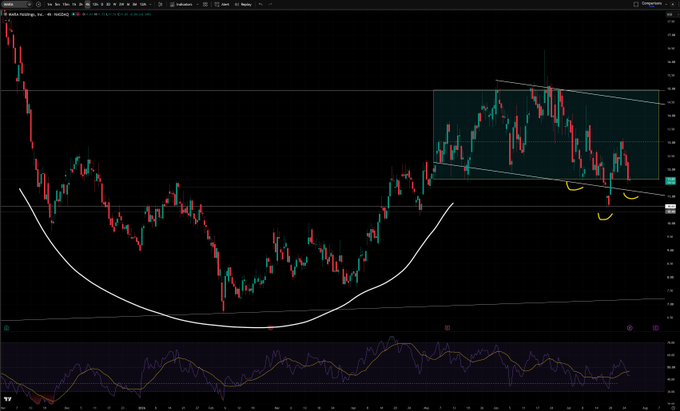The height and width of the screenshot is (411, 680).
Task: Expand the manage layouts dropdown arrow
Action: [665, 4]
